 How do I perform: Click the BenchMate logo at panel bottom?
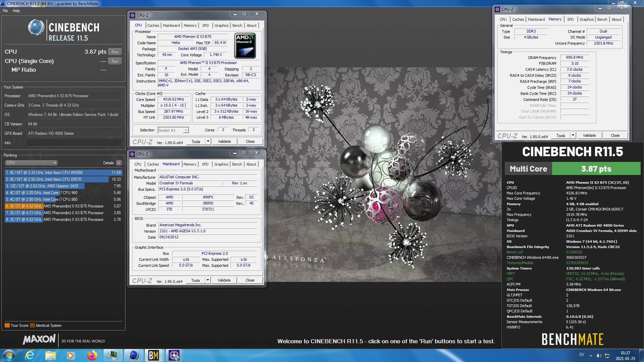pyautogui.click(x=573, y=339)
